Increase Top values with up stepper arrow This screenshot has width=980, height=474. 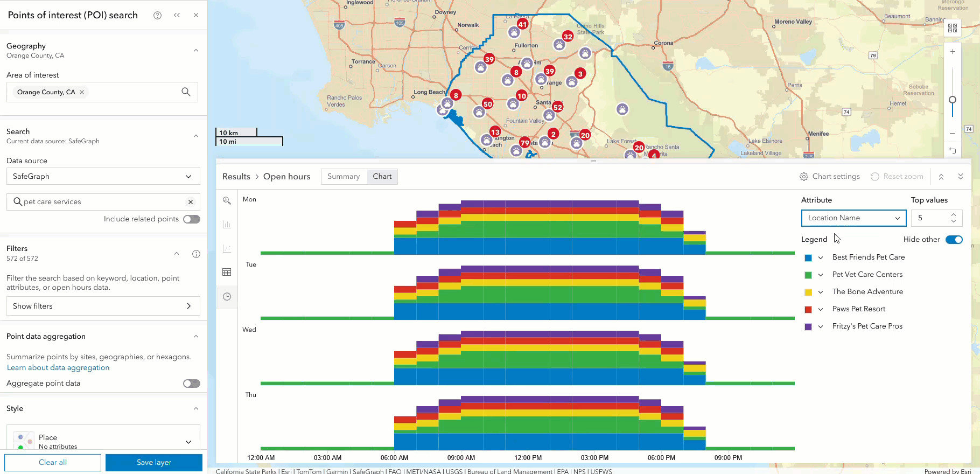954,214
